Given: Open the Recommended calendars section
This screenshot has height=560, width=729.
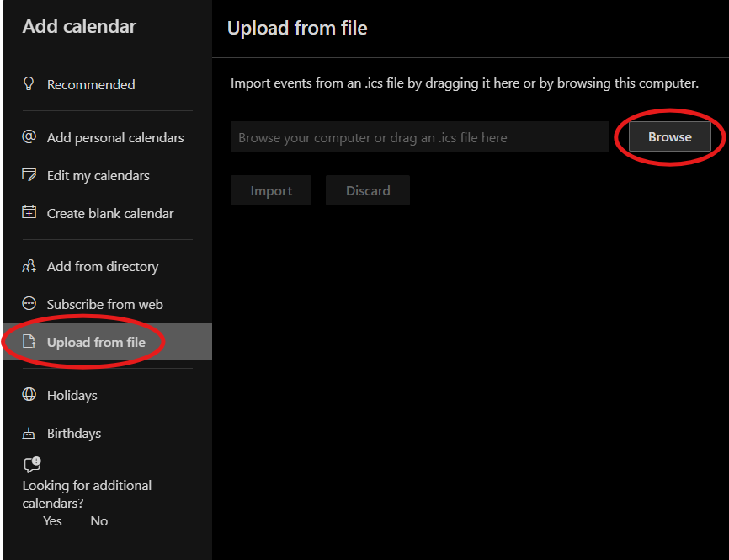Looking at the screenshot, I should tap(91, 84).
